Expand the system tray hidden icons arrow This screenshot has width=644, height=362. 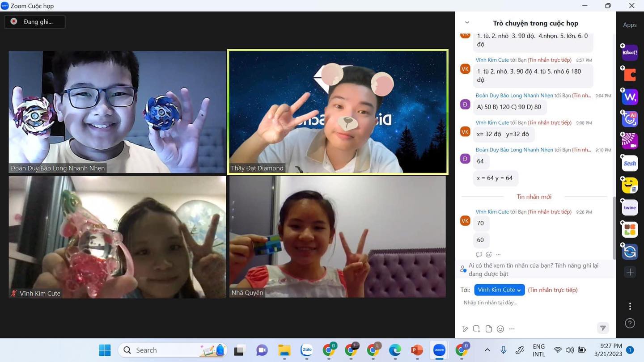(x=487, y=350)
